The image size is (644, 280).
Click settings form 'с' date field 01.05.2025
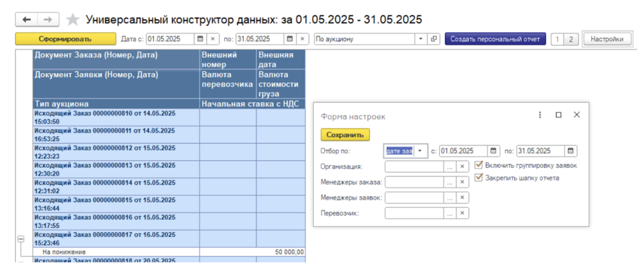(463, 151)
